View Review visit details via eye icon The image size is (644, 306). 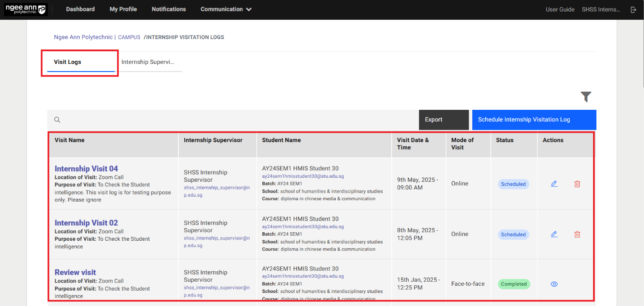point(554,284)
